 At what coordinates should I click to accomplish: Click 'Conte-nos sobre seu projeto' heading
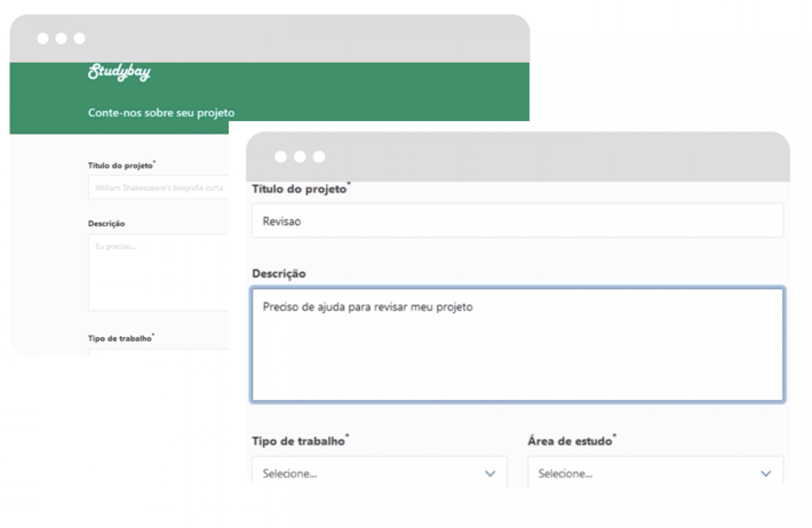[161, 113]
